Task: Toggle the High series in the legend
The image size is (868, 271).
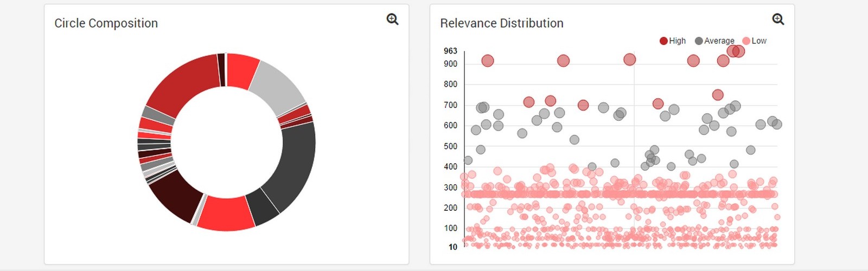Action: (x=677, y=41)
